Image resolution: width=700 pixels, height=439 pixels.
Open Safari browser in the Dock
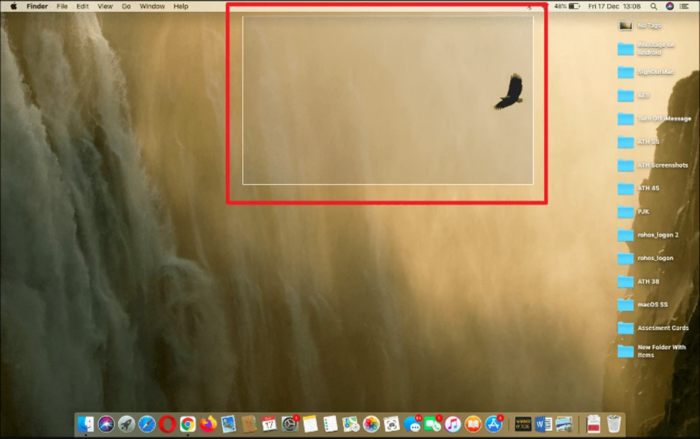[147, 424]
